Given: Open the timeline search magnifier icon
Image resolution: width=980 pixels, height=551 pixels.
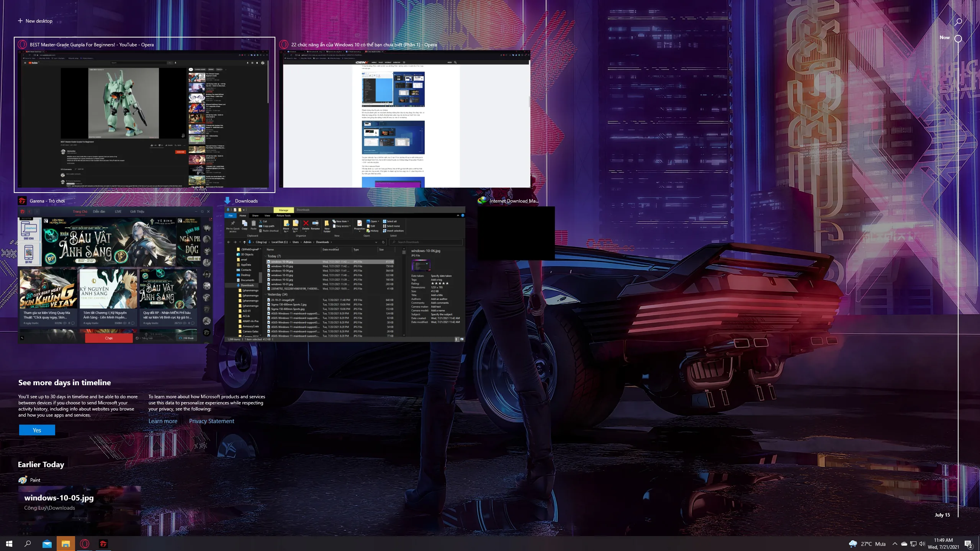Looking at the screenshot, I should pos(958,22).
